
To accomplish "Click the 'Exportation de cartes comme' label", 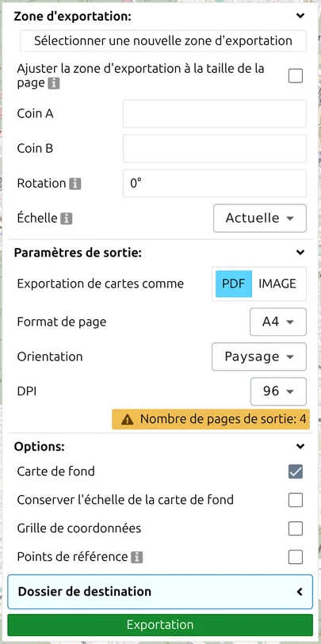I will 101,284.
